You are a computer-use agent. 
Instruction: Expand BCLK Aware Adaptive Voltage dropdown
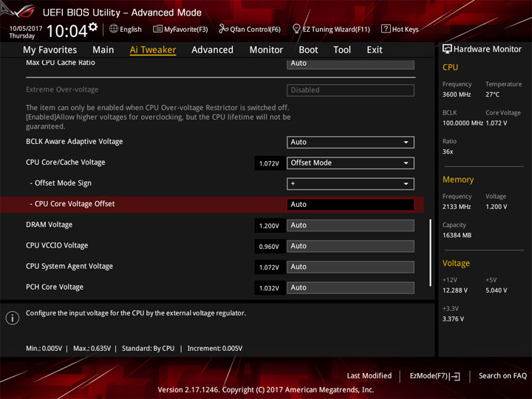[x=350, y=142]
